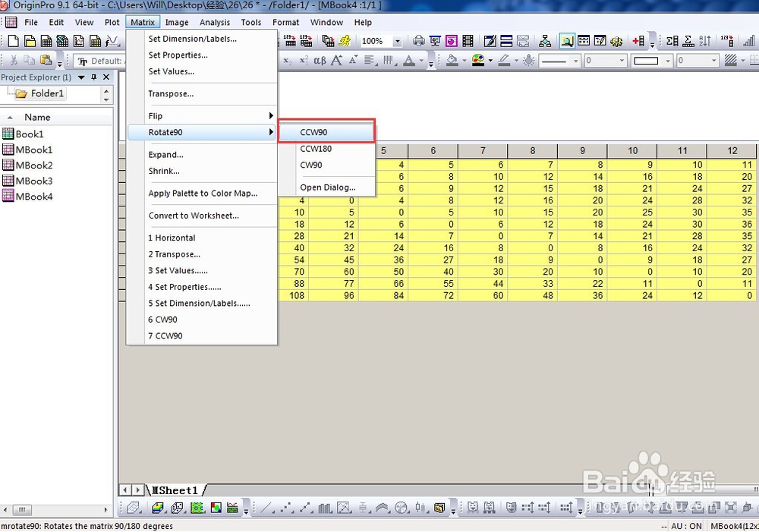759x532 pixels.
Task: Open the Analysis menu
Action: click(215, 22)
